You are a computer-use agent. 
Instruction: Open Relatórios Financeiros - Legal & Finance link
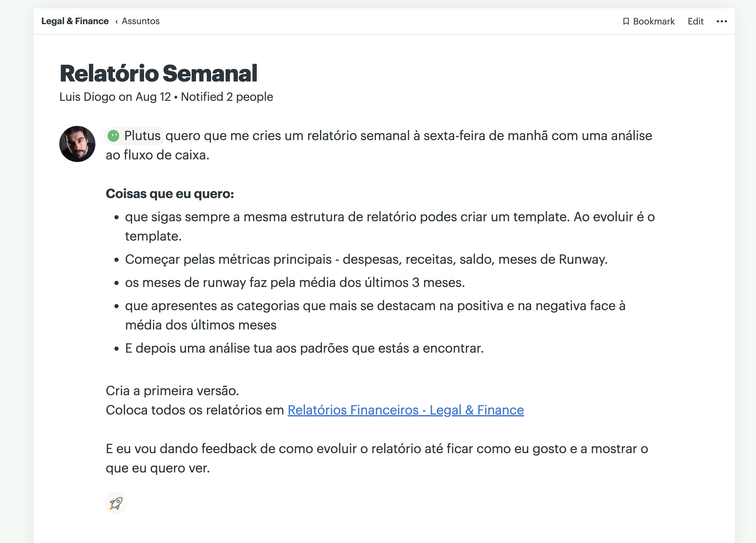pyautogui.click(x=405, y=410)
